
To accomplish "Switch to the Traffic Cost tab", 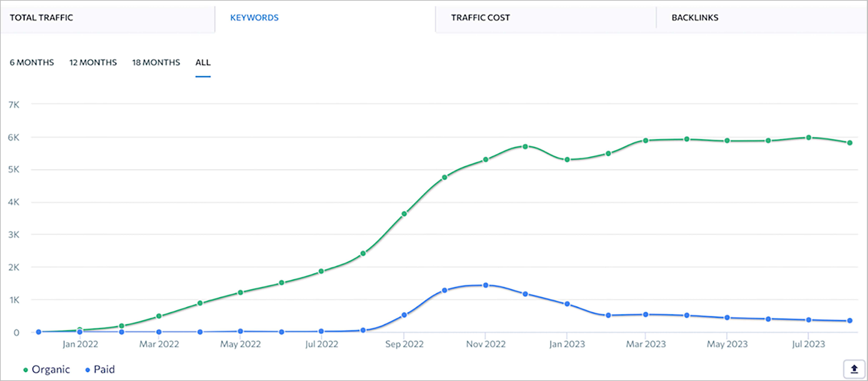I will point(480,17).
